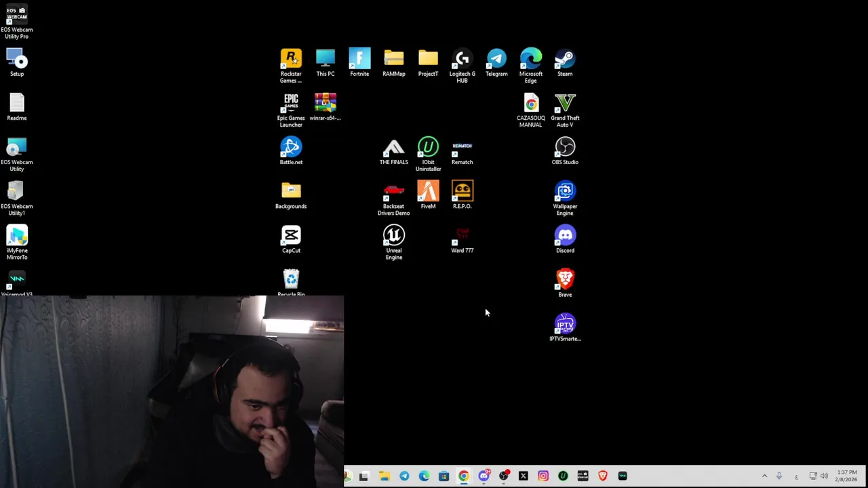Open the Readme text file
The image size is (868, 488).
click(x=17, y=106)
